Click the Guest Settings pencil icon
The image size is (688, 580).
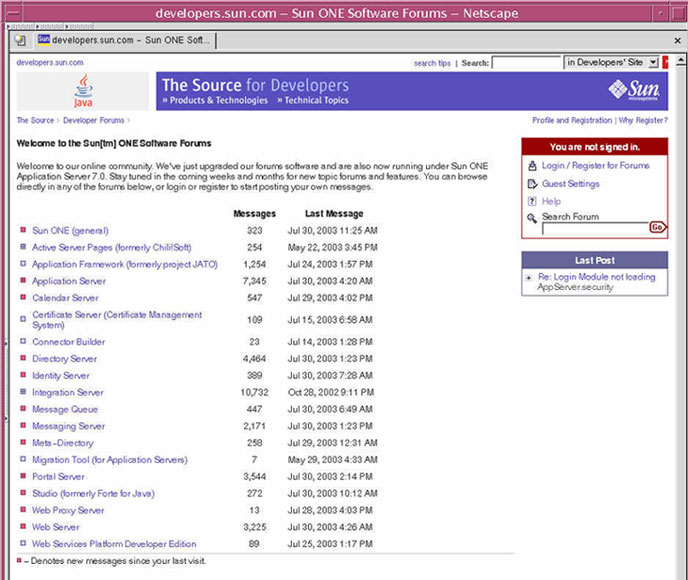[x=532, y=184]
